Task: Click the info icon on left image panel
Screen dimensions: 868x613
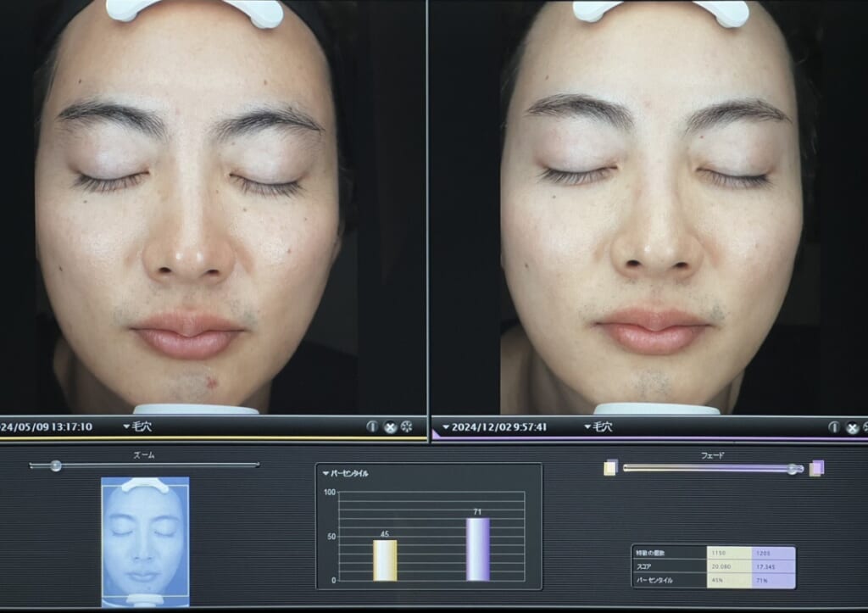Action: pos(372,426)
